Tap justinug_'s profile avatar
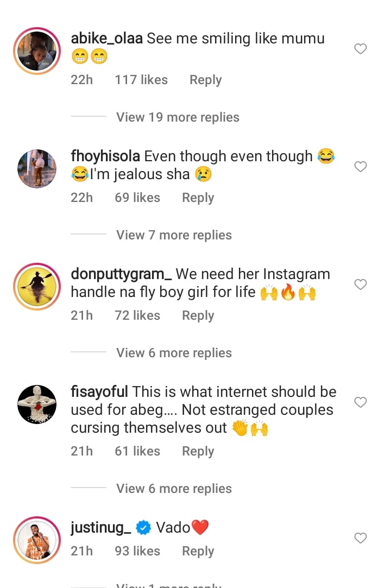Image resolution: width=391 pixels, height=588 pixels. pos(37,540)
